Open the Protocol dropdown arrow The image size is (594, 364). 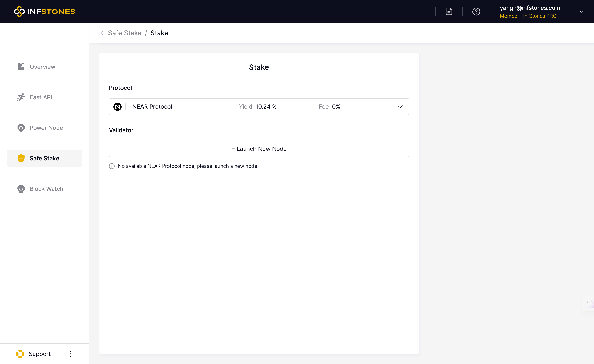point(400,107)
